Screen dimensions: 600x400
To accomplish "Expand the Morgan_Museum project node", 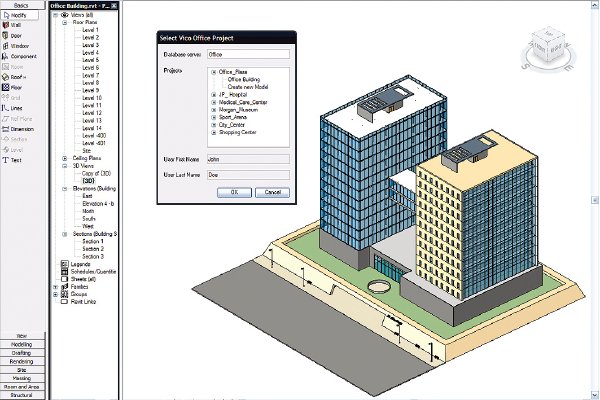I will pyautogui.click(x=214, y=110).
